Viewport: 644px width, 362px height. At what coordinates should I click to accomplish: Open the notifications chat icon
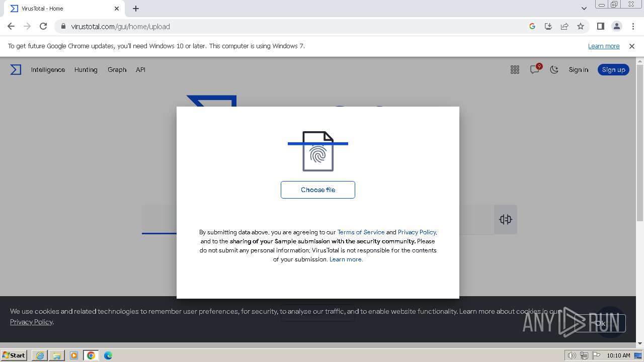point(535,69)
